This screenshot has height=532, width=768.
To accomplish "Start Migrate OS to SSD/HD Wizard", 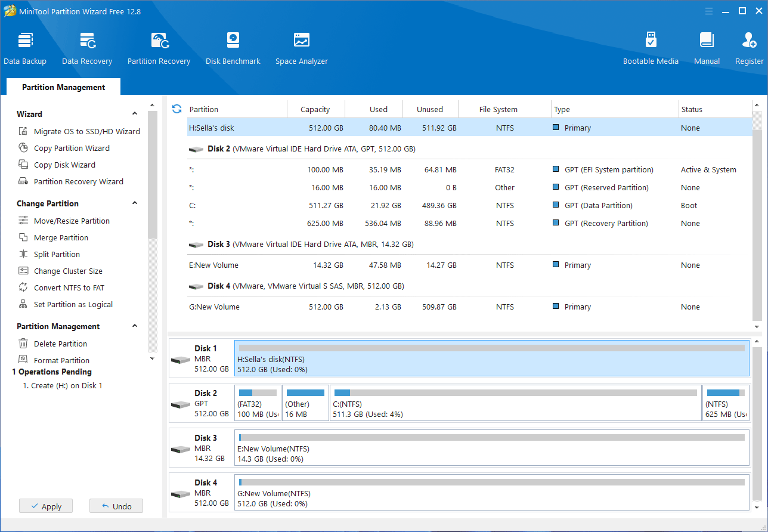I will (x=79, y=131).
